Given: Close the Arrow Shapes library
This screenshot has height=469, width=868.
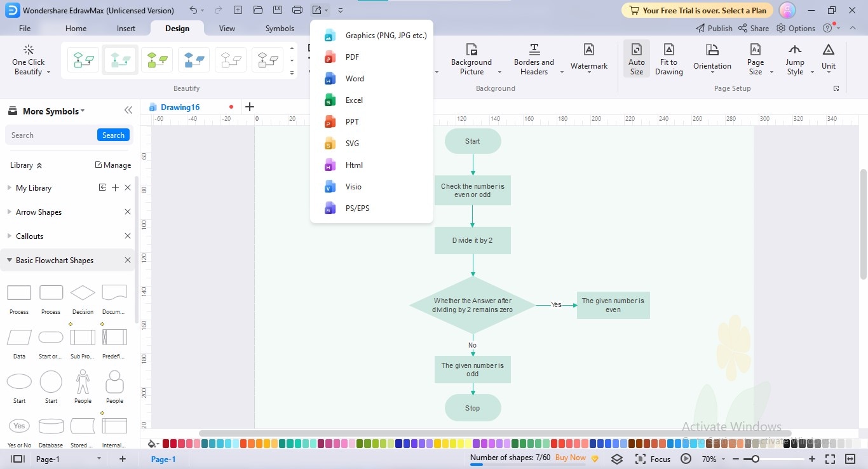Looking at the screenshot, I should [128, 212].
